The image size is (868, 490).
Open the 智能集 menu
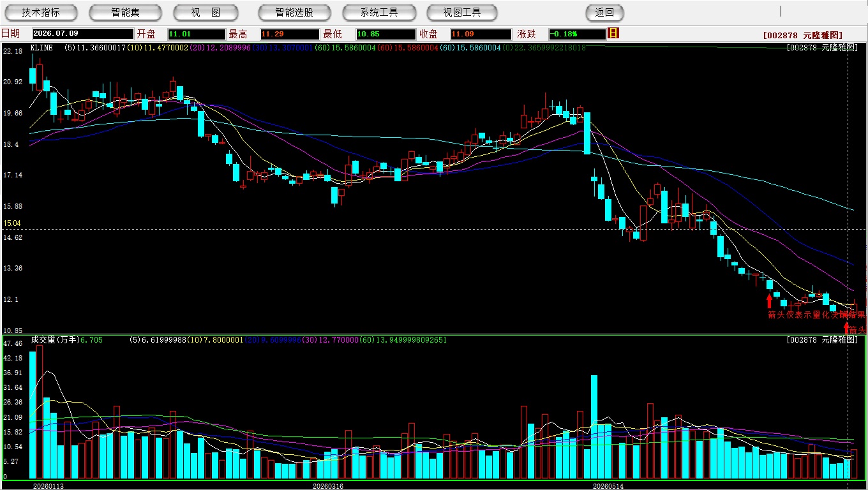[126, 12]
